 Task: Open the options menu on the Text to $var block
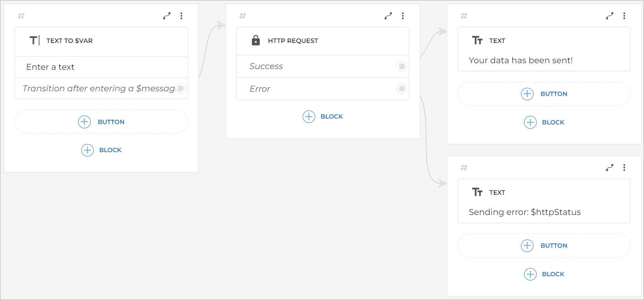click(182, 16)
